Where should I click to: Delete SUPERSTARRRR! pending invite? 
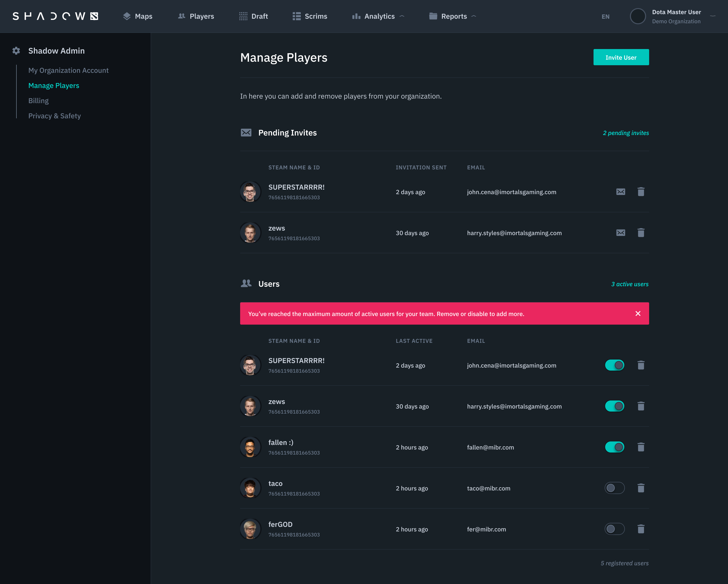click(641, 192)
